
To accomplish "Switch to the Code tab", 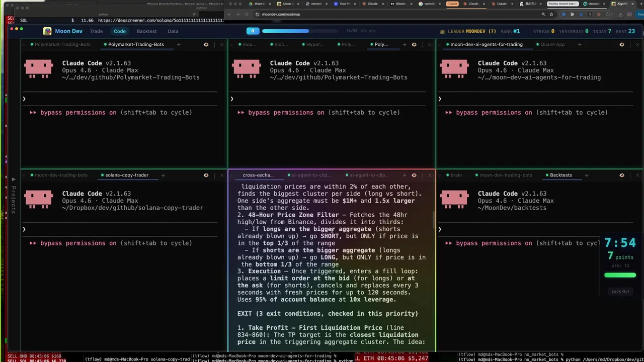I will click(120, 31).
